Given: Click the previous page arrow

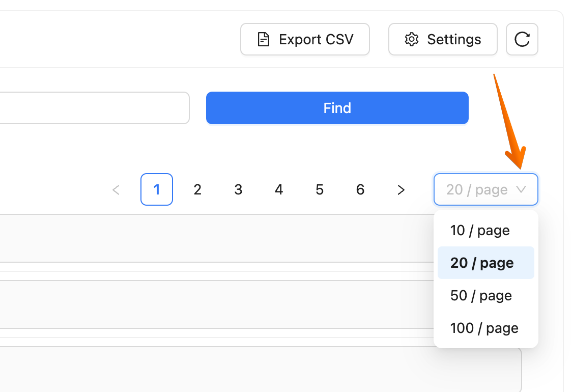Looking at the screenshot, I should [116, 189].
